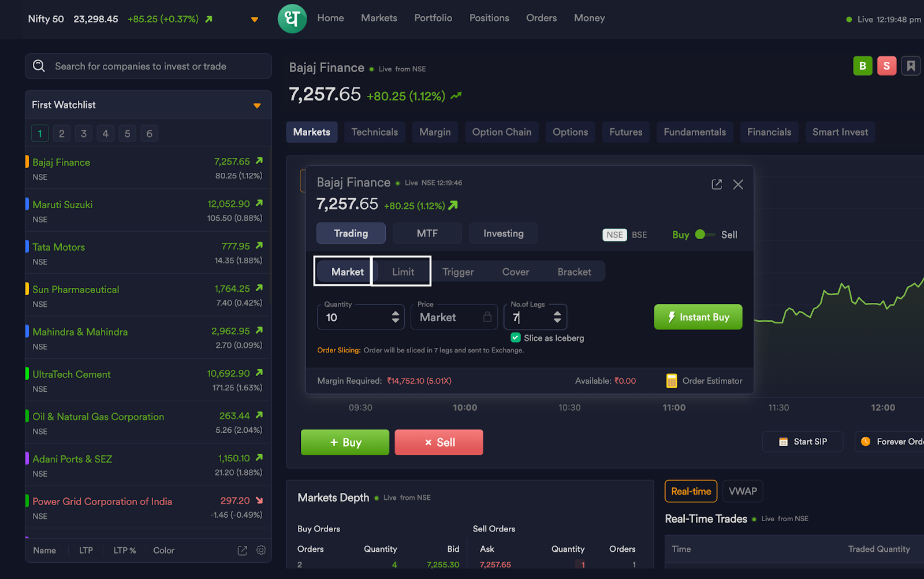Adjust Quantity stepper arrows
The image size is (924, 579).
pyautogui.click(x=396, y=317)
